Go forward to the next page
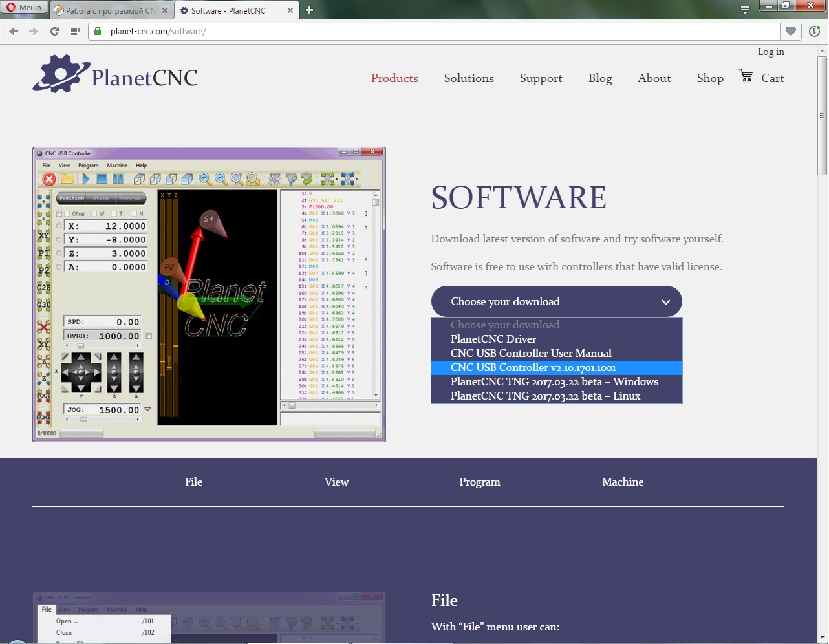829x644 pixels. [34, 31]
